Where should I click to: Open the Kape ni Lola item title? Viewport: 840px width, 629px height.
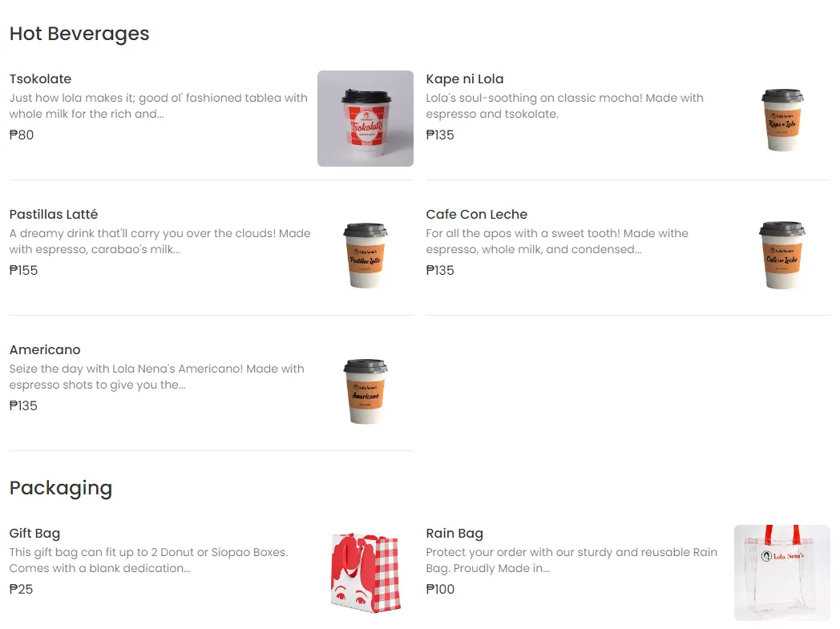point(465,79)
